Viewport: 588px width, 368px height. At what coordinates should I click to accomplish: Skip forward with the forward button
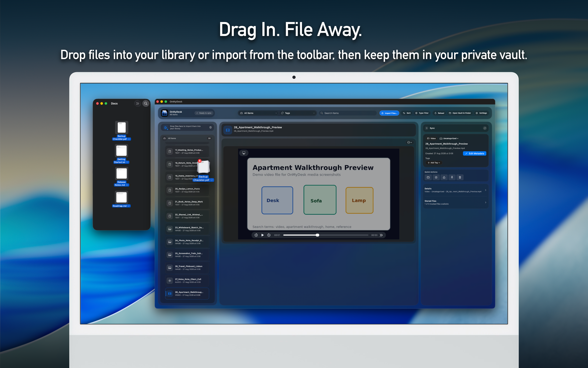tap(269, 235)
